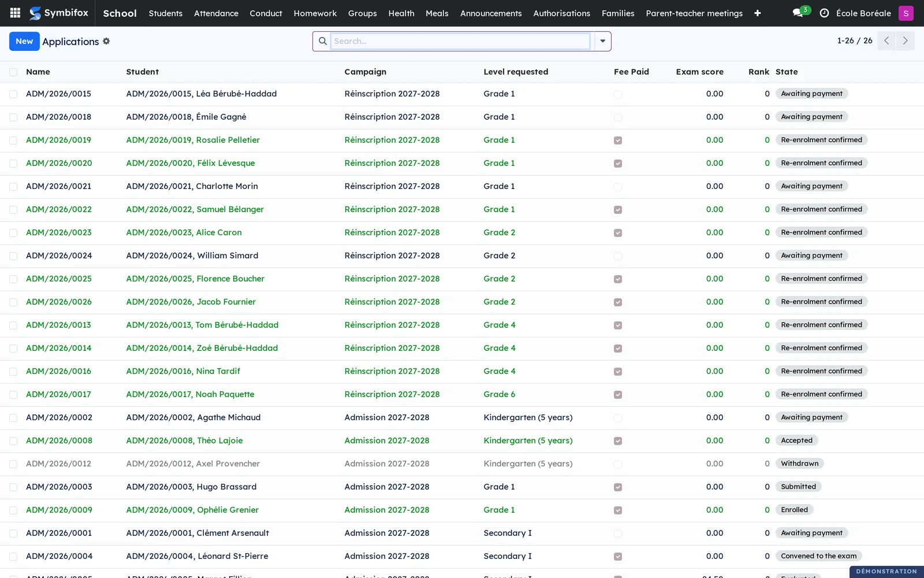924x578 pixels.
Task: Open the apps grid menu
Action: pos(16,13)
